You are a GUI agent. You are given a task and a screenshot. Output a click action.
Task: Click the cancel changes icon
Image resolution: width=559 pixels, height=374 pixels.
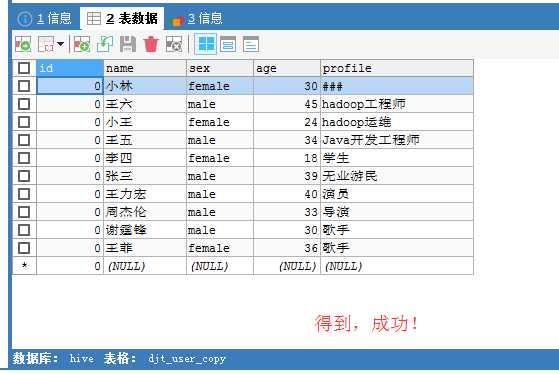coord(174,45)
